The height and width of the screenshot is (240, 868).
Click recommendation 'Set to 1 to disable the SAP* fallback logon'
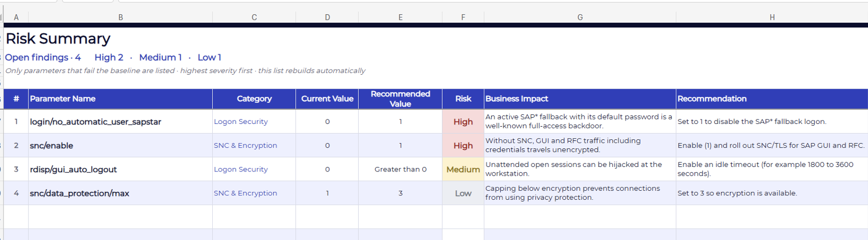tap(772, 122)
